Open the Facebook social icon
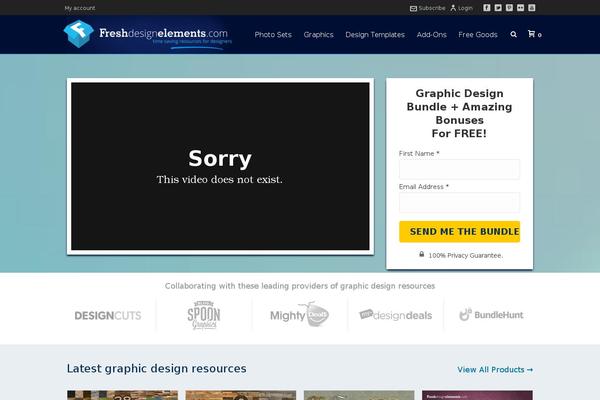The height and width of the screenshot is (400, 600). pos(486,8)
